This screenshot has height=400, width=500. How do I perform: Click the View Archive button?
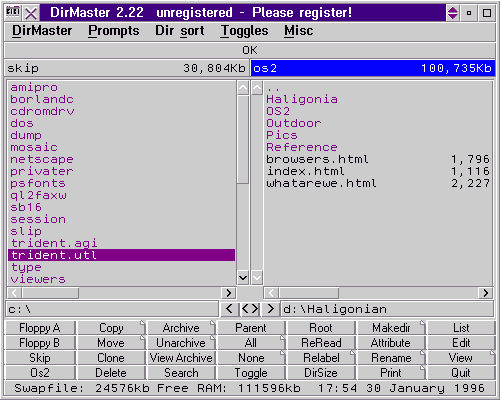tap(181, 358)
